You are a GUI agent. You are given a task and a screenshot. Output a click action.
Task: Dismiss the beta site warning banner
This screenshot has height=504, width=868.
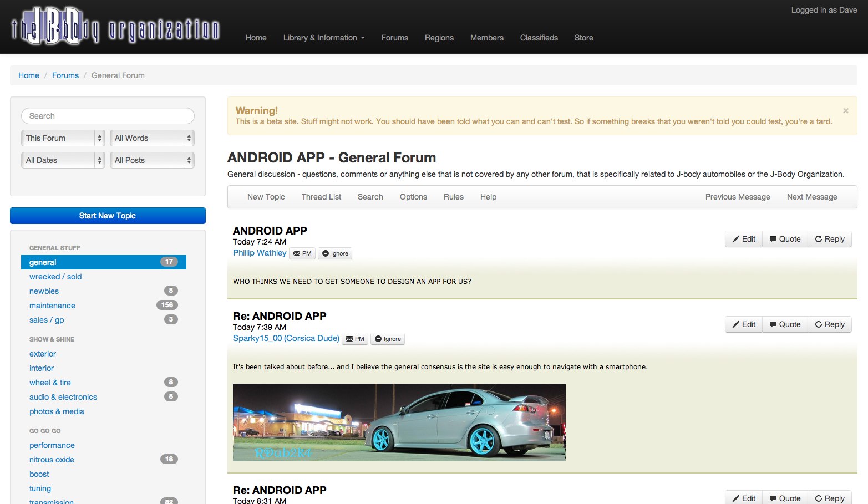(x=845, y=111)
